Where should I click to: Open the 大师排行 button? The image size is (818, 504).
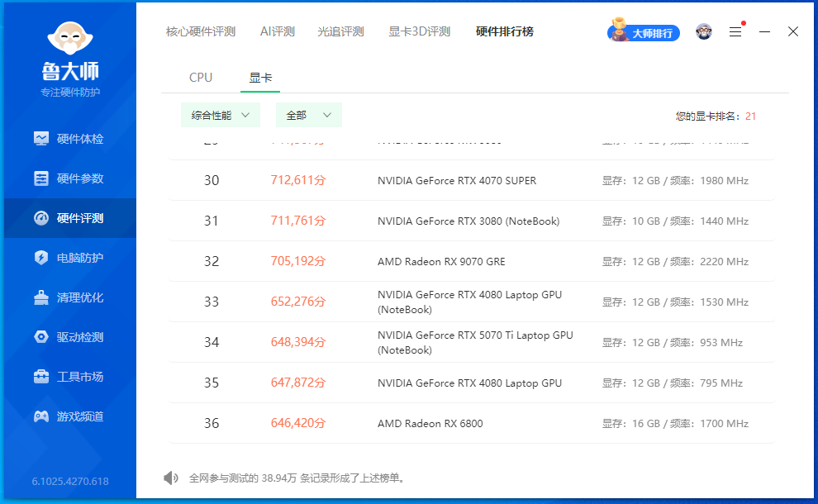coord(644,33)
